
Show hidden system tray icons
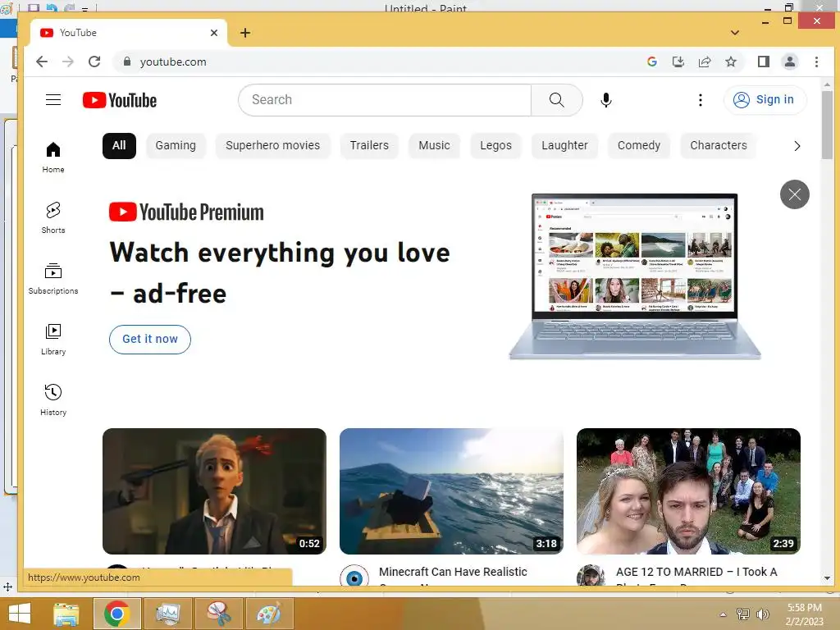coord(724,614)
